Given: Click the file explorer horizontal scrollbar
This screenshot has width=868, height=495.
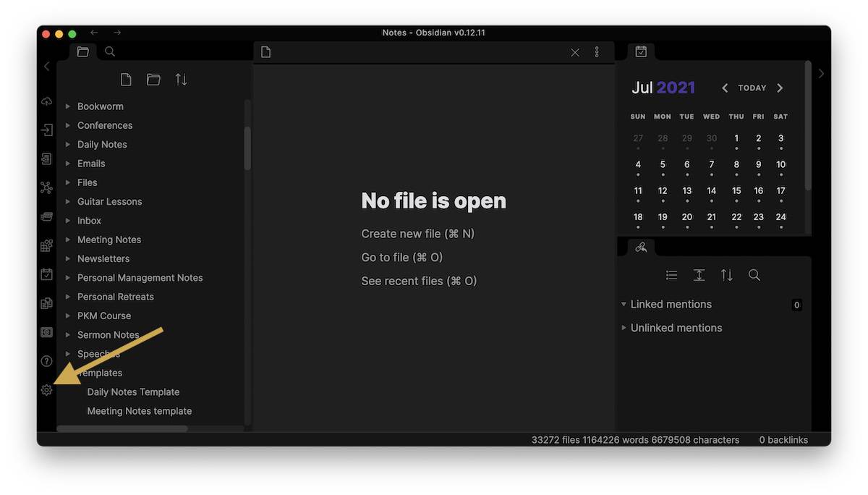Looking at the screenshot, I should point(122,428).
